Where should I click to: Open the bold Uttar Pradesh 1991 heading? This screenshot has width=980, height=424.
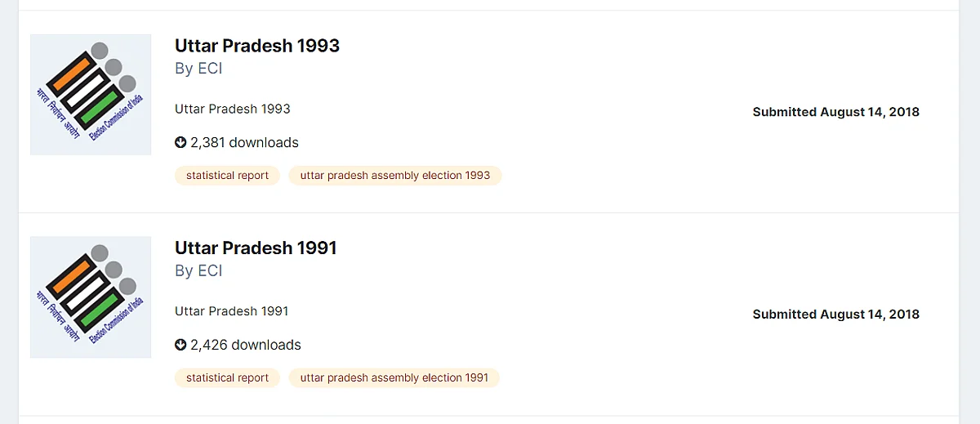tap(256, 248)
